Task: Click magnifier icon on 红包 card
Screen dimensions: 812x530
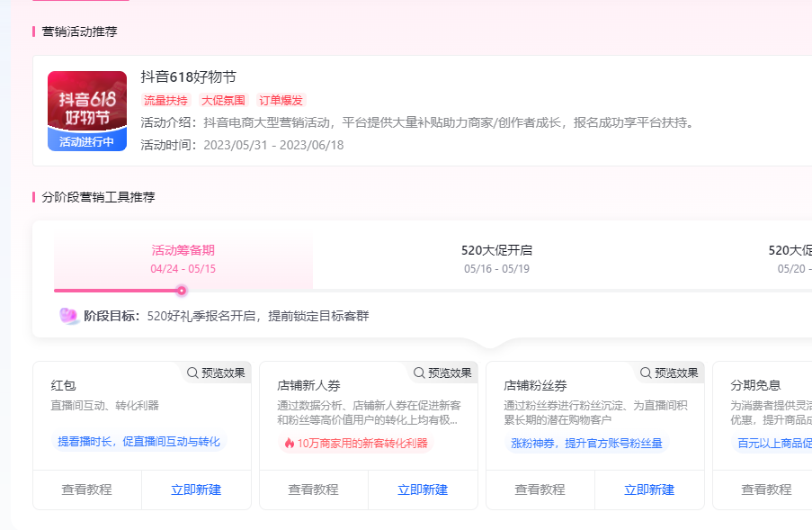Action: [x=192, y=373]
